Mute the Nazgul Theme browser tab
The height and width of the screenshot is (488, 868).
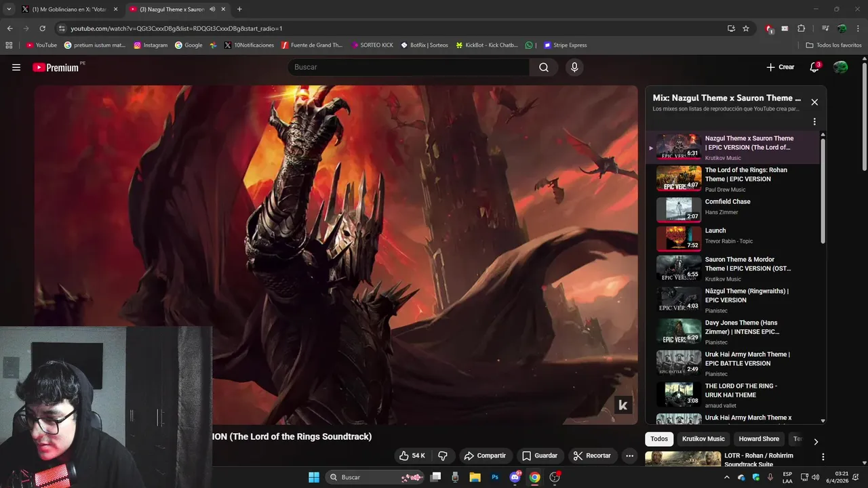click(212, 9)
